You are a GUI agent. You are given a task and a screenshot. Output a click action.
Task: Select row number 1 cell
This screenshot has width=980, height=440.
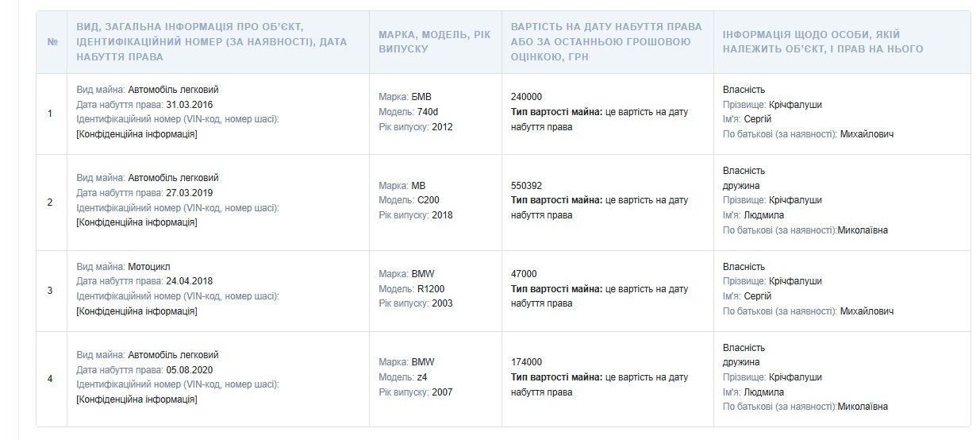point(52,114)
